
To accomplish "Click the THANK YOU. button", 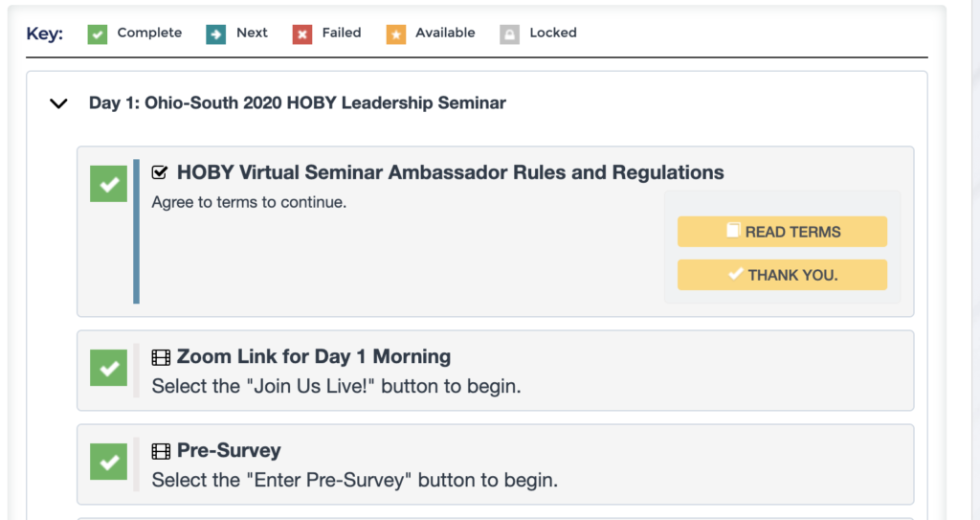I will (x=782, y=275).
